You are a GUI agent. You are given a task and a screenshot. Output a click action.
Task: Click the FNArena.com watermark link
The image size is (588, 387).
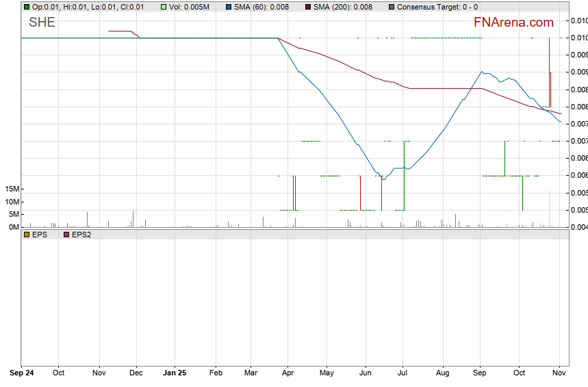click(513, 23)
